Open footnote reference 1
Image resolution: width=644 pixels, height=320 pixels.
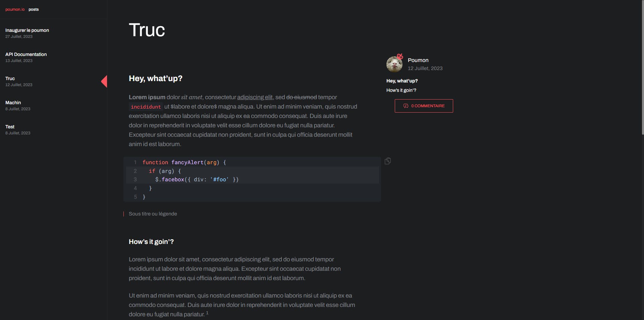207,313
